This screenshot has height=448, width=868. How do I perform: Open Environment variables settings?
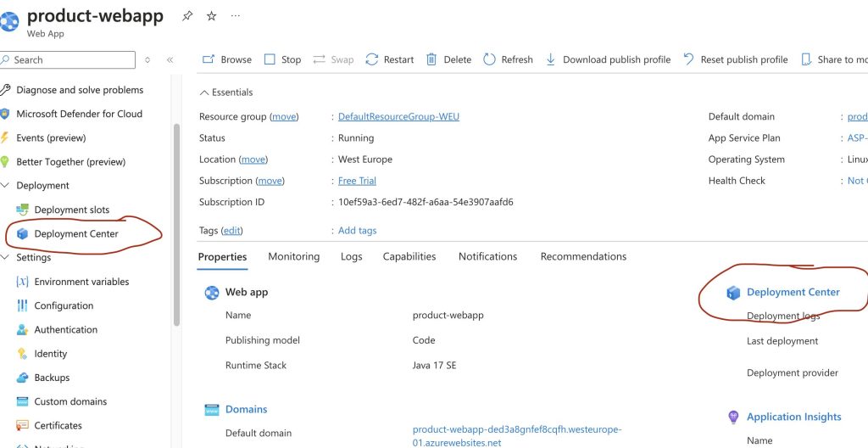[81, 282]
